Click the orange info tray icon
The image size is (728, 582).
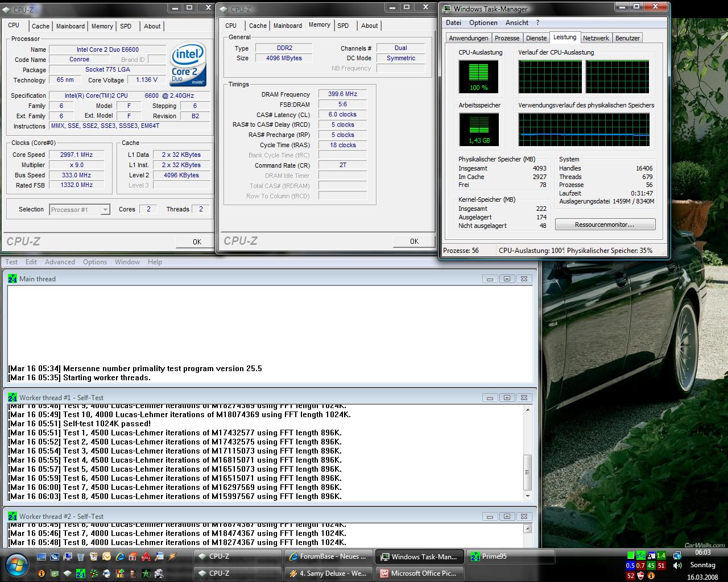coord(651,576)
